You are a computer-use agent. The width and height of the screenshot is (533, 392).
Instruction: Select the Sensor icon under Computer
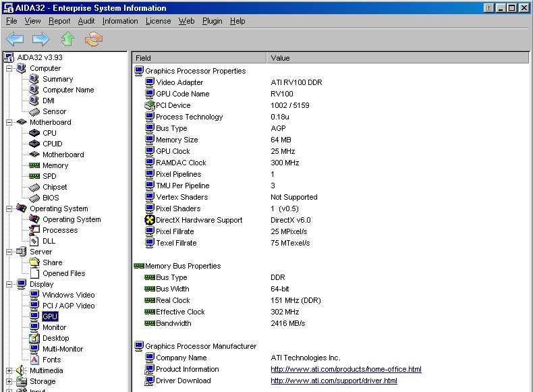[x=34, y=111]
